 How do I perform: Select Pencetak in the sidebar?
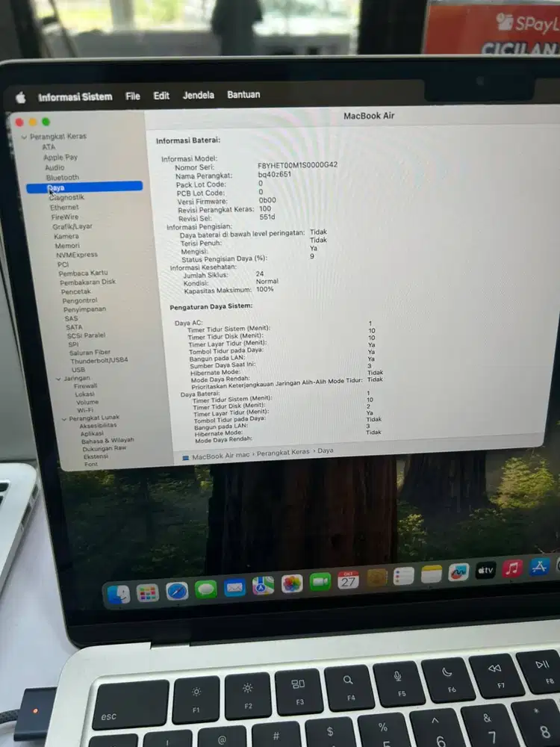[x=75, y=291]
